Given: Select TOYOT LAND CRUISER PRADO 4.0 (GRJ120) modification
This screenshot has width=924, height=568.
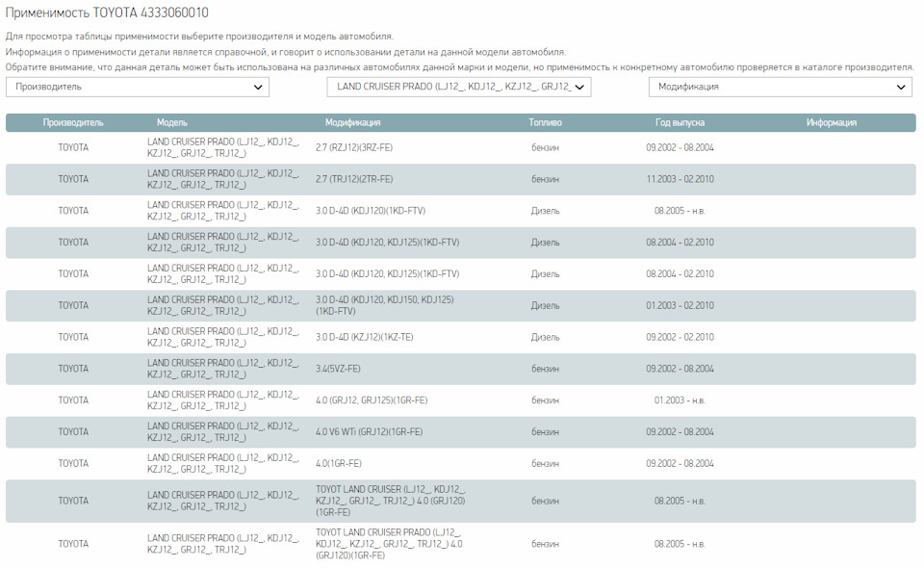Looking at the screenshot, I should coord(389,544).
